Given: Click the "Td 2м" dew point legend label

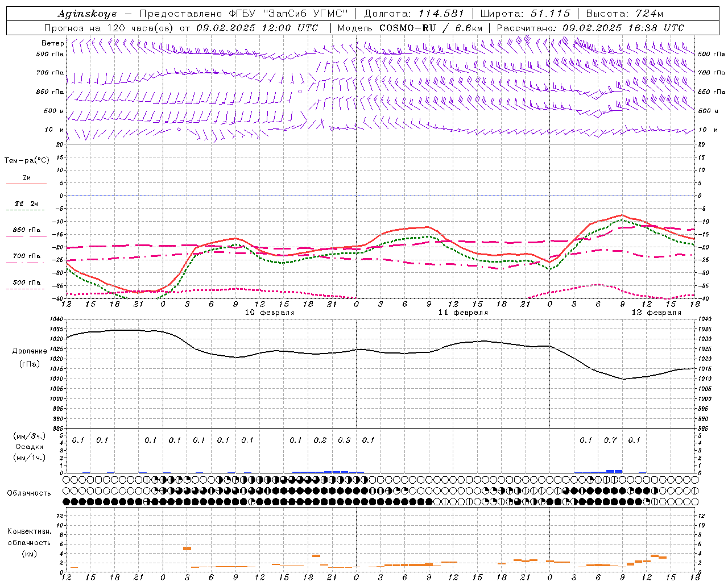Looking at the screenshot, I should point(27,203).
